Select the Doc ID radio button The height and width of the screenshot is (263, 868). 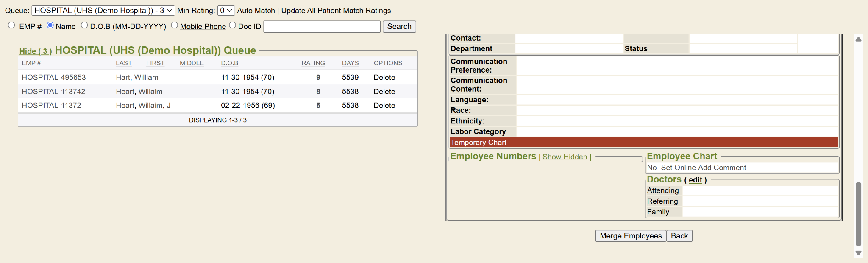(232, 25)
